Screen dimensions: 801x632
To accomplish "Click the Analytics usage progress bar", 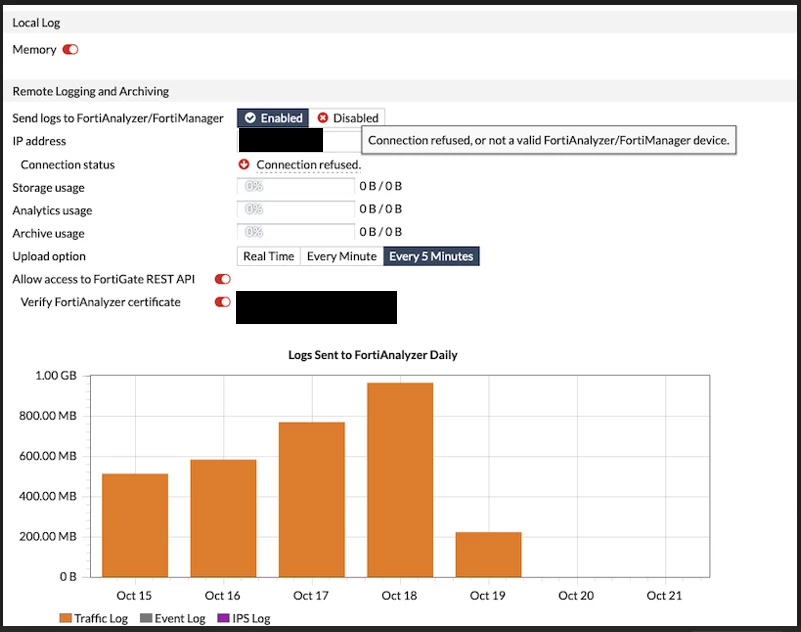I will tap(296, 209).
